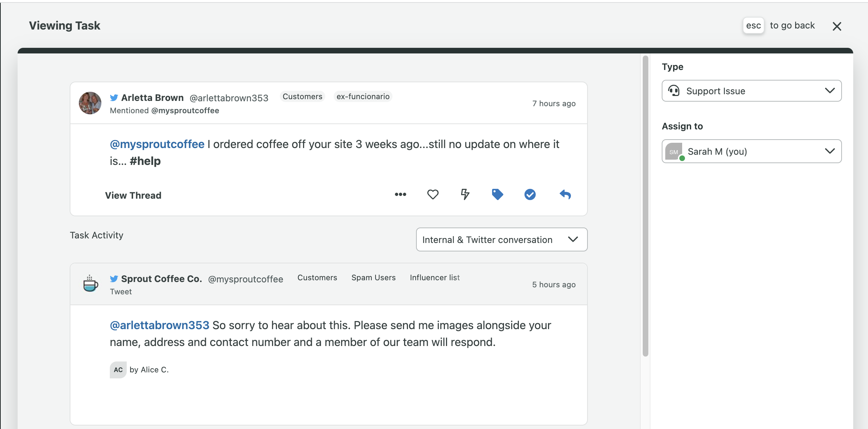Image resolution: width=868 pixels, height=429 pixels.
Task: Click the chevron arrow on the Assign to dropdown
Action: [x=830, y=151]
